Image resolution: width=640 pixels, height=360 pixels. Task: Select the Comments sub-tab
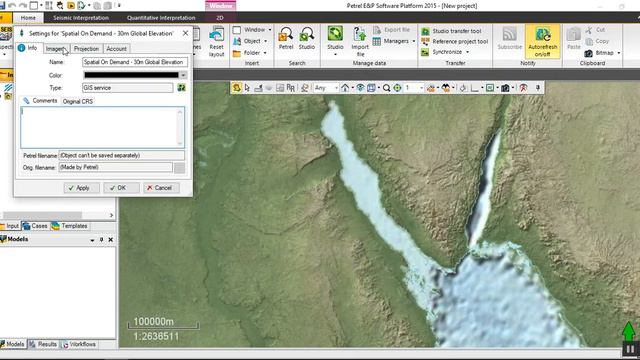click(x=40, y=100)
